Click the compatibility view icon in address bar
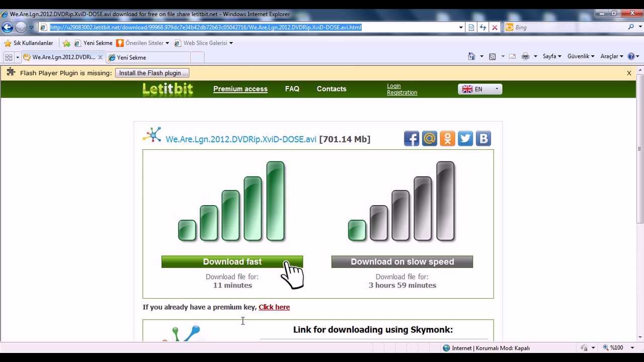 tap(471, 28)
